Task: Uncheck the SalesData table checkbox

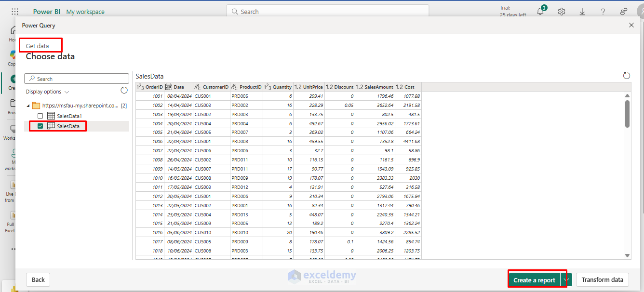Action: (40, 126)
